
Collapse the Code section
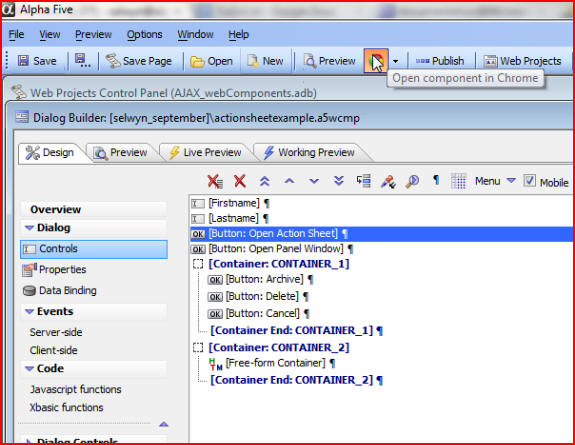tap(29, 369)
